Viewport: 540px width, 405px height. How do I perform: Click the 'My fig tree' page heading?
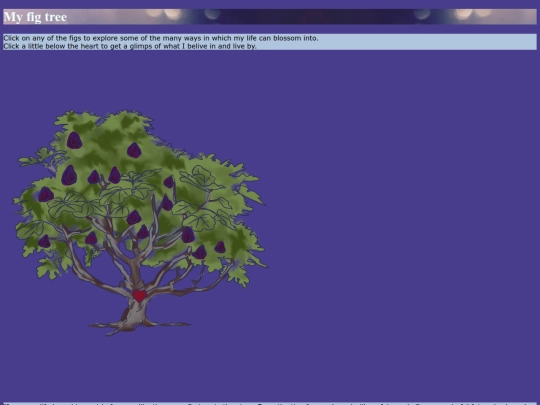coord(35,17)
